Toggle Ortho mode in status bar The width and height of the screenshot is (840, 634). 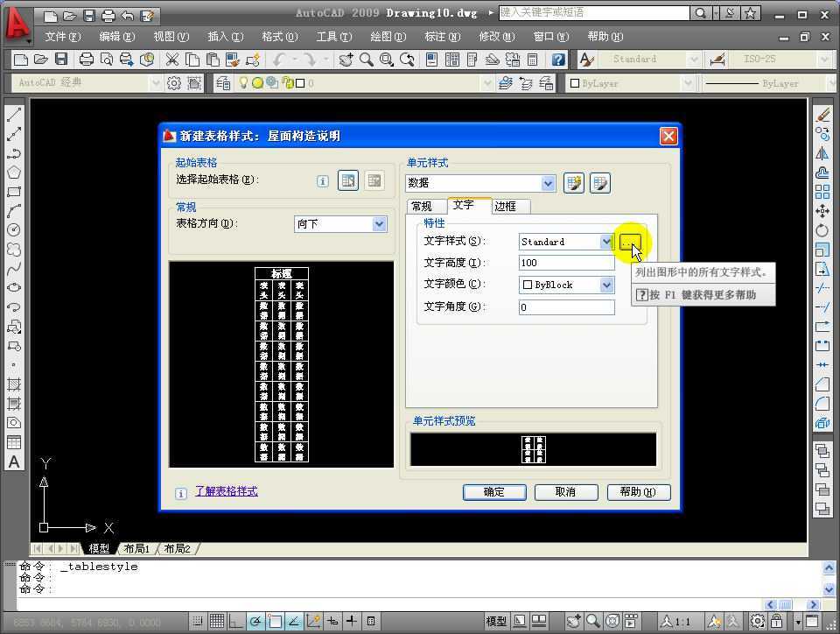(x=235, y=621)
